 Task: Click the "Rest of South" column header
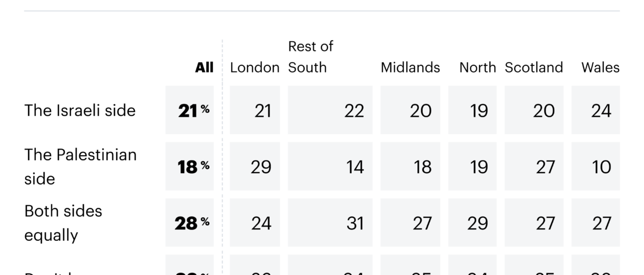pyautogui.click(x=310, y=57)
